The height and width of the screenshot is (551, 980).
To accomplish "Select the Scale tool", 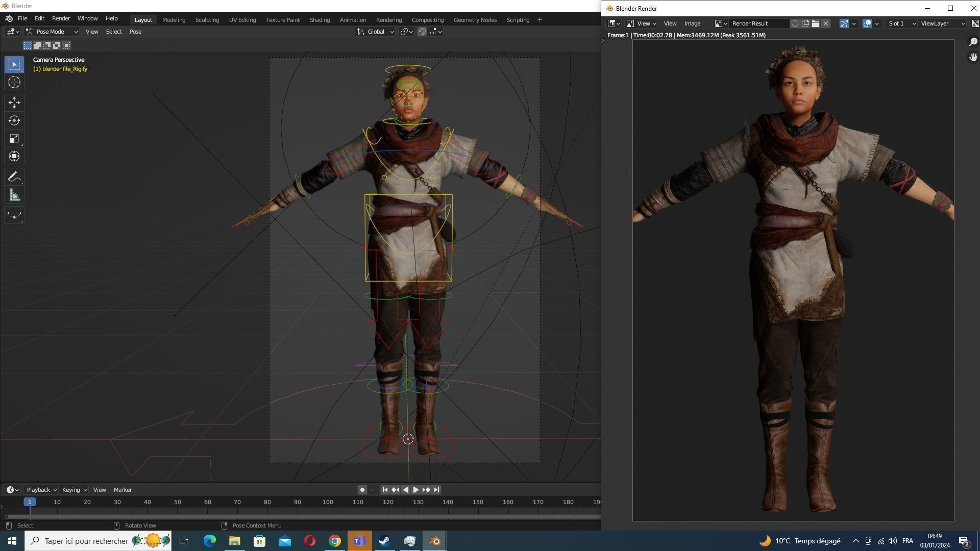I will tap(14, 138).
